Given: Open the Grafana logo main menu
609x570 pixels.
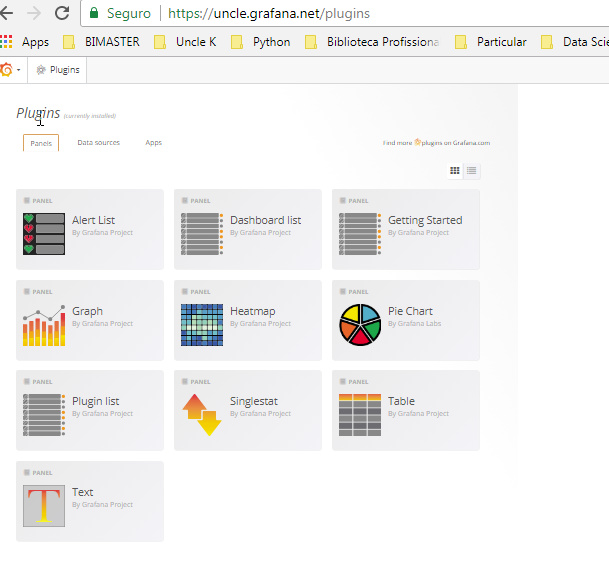Looking at the screenshot, I should point(10,70).
